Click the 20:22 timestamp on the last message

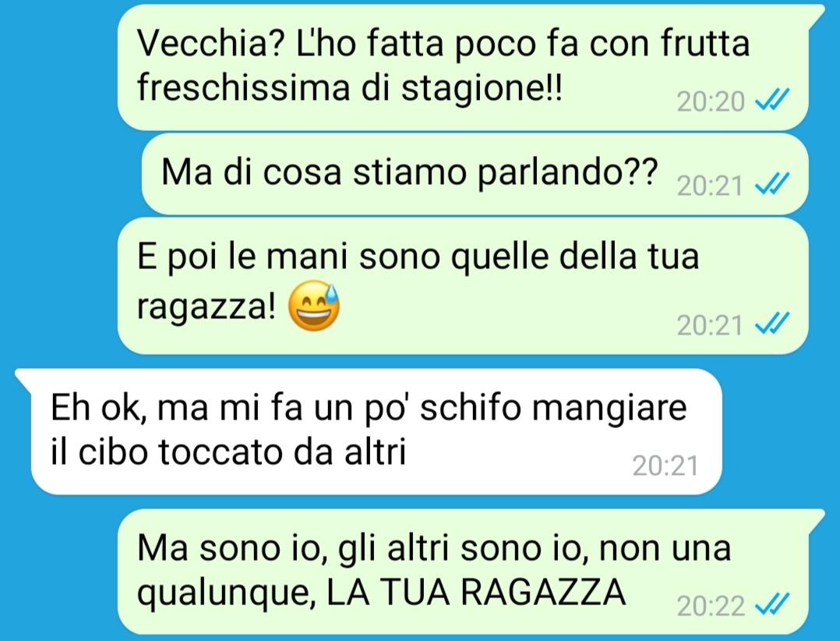click(x=711, y=606)
